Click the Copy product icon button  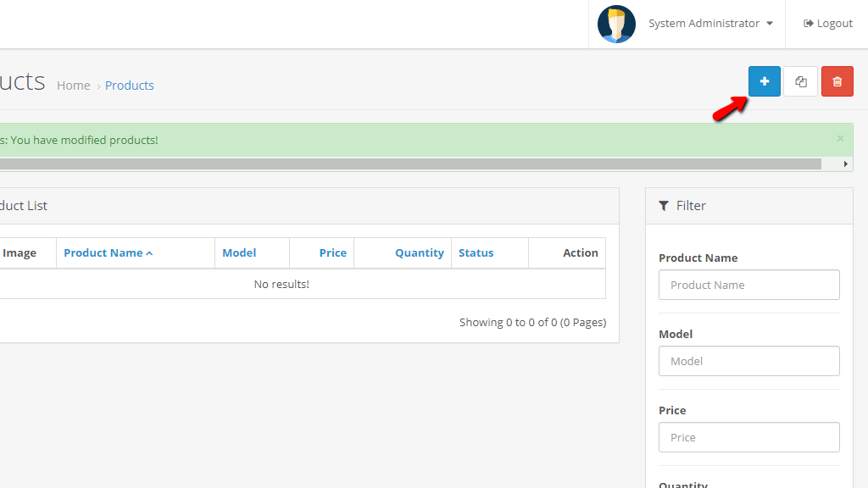(x=800, y=81)
